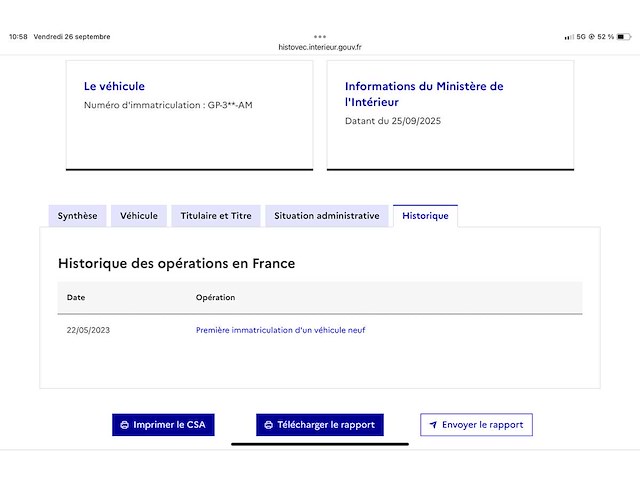Switch to the Véhicule tab
Image resolution: width=640 pixels, height=480 pixels.
(x=139, y=216)
